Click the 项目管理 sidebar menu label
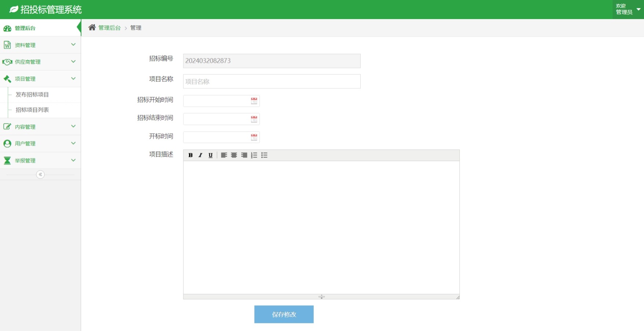The image size is (644, 331). (25, 79)
